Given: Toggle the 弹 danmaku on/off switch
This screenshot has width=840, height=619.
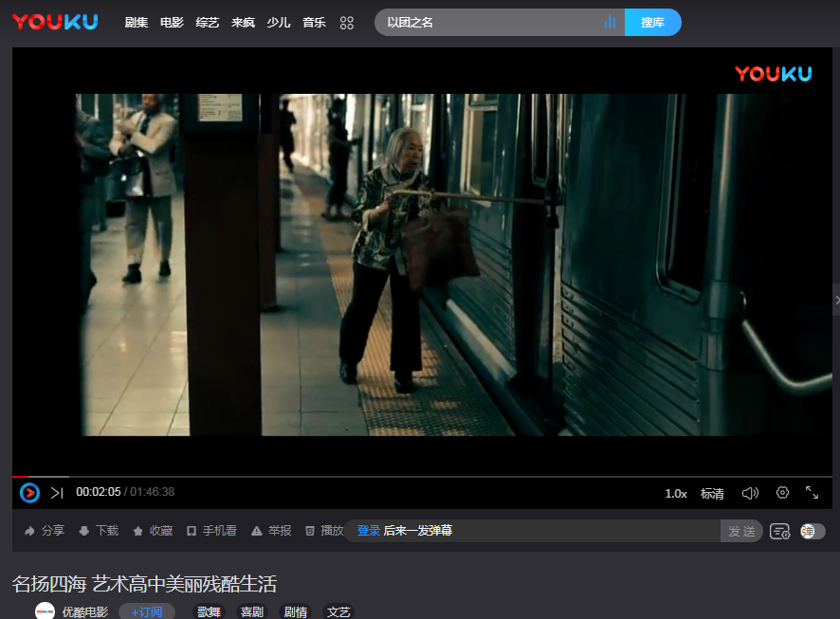Looking at the screenshot, I should (813, 531).
